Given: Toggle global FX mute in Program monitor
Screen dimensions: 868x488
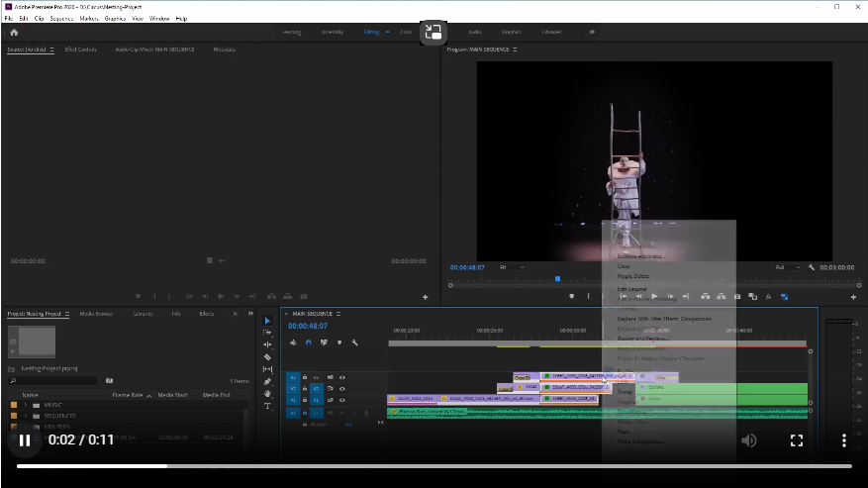Looking at the screenshot, I should click(769, 297).
